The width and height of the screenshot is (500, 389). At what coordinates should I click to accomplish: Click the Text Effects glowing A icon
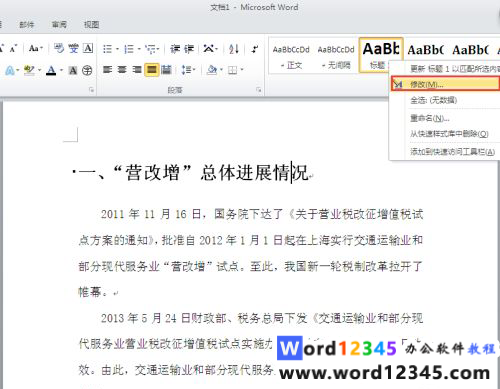tap(9, 70)
